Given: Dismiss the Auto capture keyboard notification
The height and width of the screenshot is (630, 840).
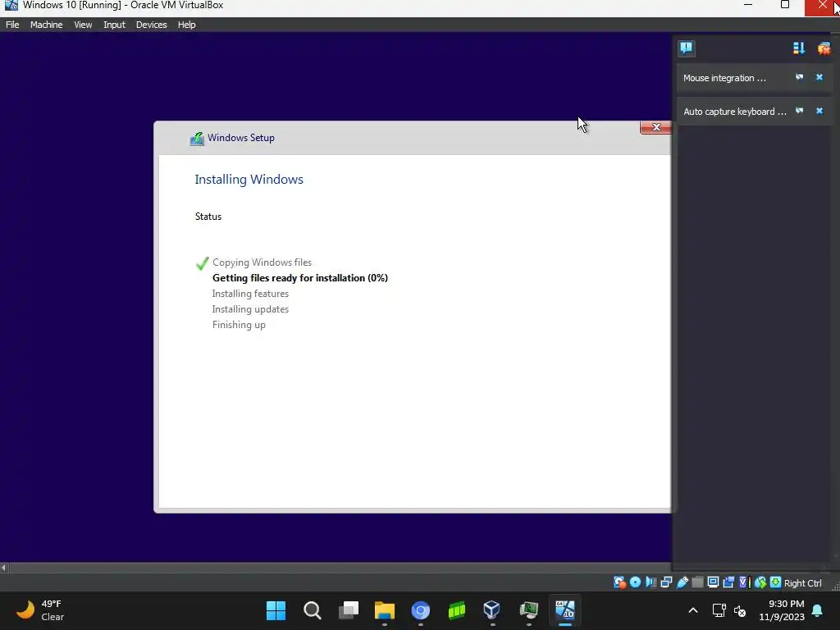Looking at the screenshot, I should (819, 111).
